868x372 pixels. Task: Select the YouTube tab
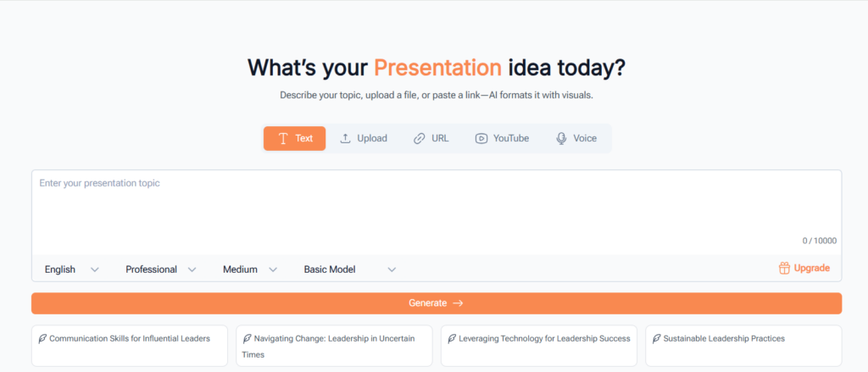pos(502,138)
